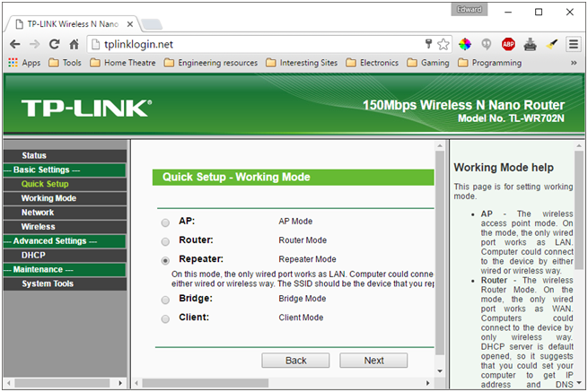Show more bookmarks with the chevron
Screen dimensions: 588x392
coord(574,63)
